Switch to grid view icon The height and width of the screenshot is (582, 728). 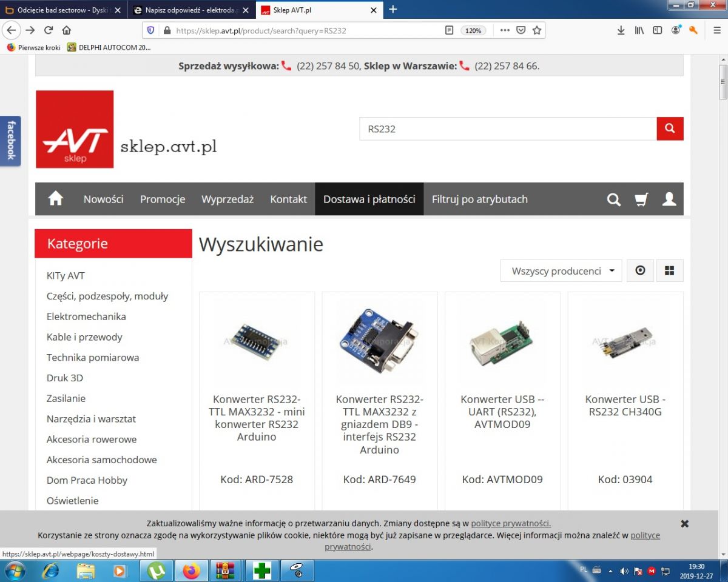point(670,270)
